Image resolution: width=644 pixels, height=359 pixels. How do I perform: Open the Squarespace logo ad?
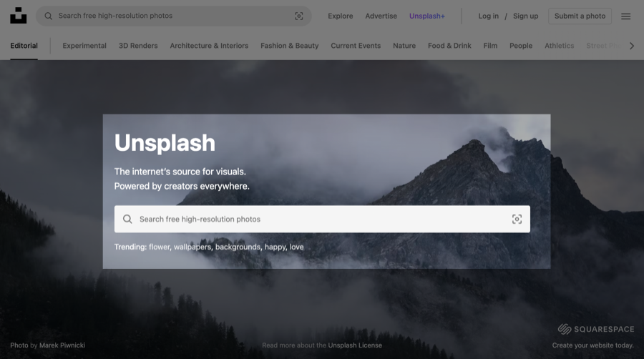(x=595, y=329)
